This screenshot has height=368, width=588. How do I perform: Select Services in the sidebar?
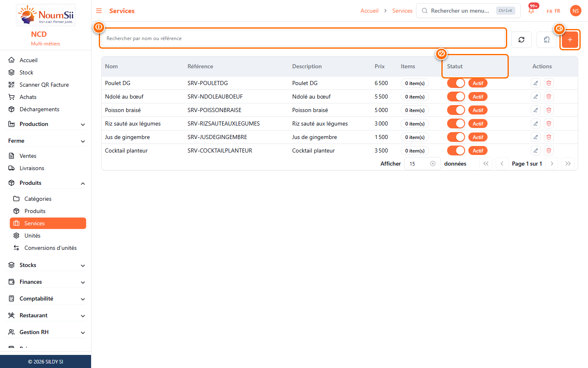click(x=48, y=223)
